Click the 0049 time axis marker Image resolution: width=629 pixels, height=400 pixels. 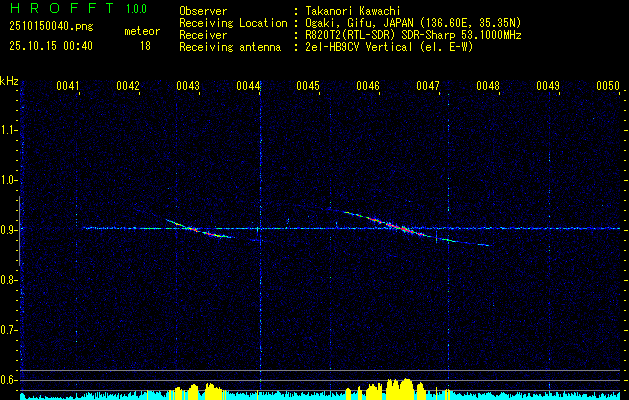pyautogui.click(x=548, y=86)
